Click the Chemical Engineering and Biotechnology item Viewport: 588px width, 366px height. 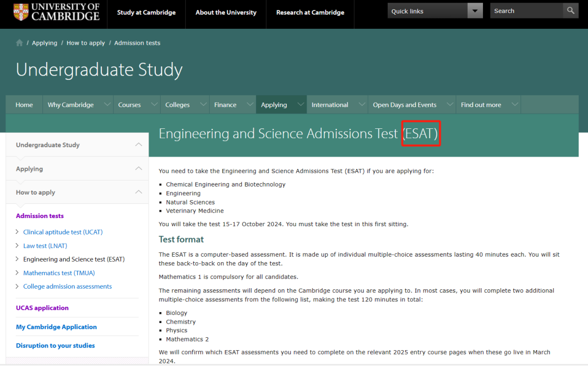pos(226,184)
